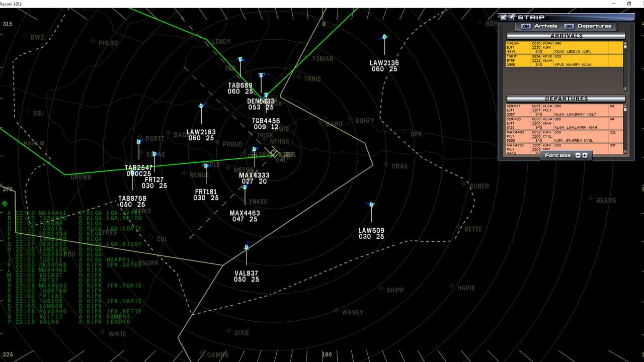Click the DIXIE fix label
The width and height of the screenshot is (644, 362).
(x=242, y=333)
